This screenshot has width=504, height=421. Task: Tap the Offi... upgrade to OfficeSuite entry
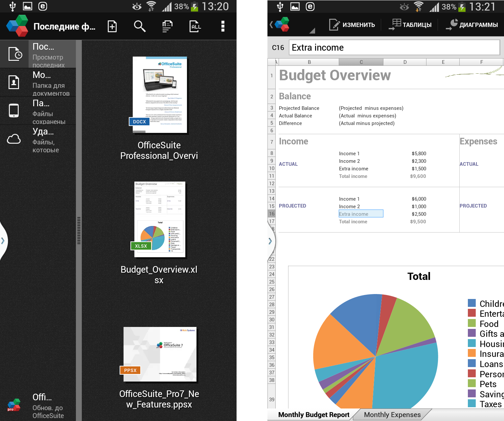coord(38,406)
